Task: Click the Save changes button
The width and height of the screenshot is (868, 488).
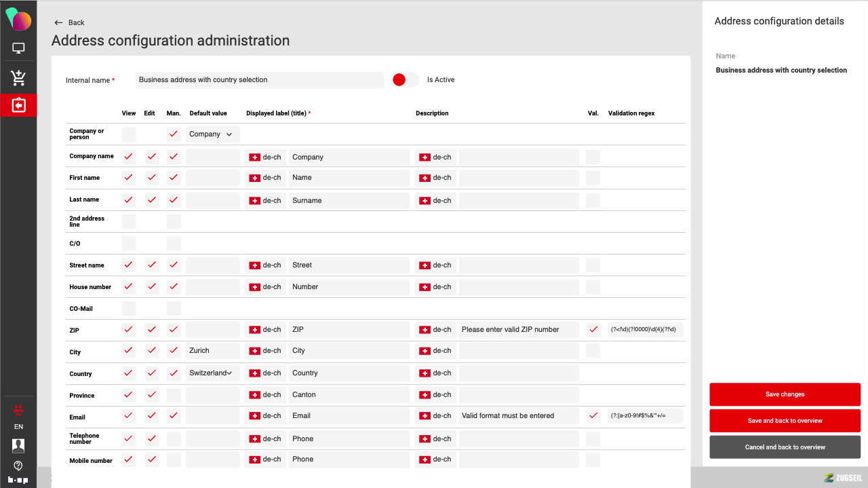Action: (x=785, y=394)
